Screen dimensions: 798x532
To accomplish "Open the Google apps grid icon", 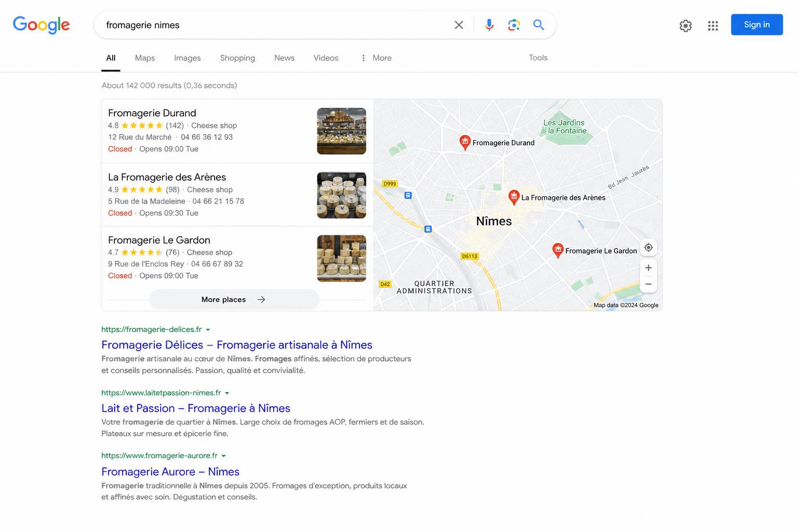I will coord(713,25).
